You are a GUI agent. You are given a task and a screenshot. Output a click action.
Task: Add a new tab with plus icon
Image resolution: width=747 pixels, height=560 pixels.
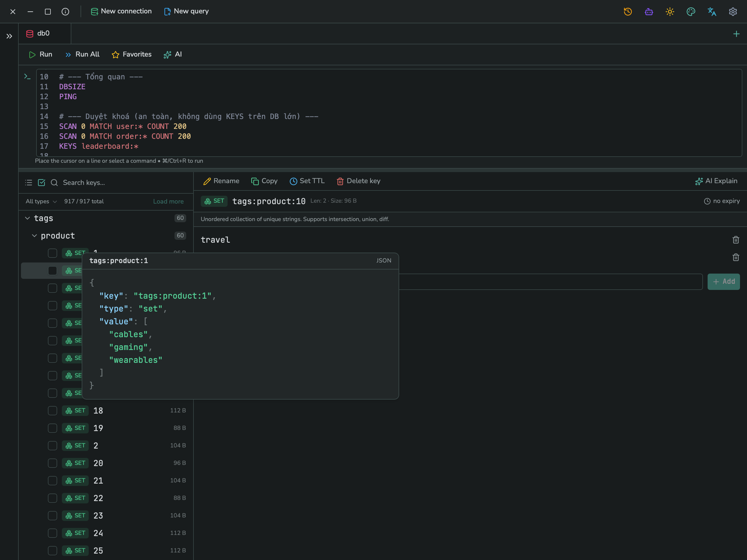736,34
